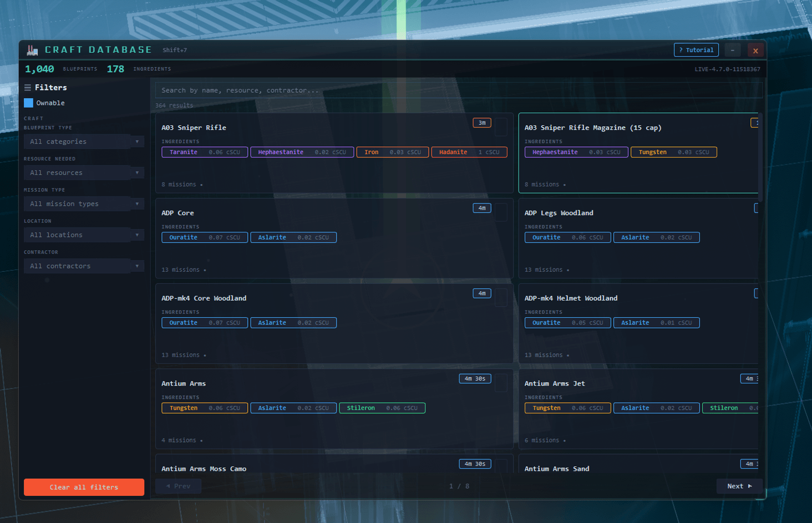Click the 4m time badge on ADP Core
Viewport: 812px width, 523px height.
coord(482,208)
